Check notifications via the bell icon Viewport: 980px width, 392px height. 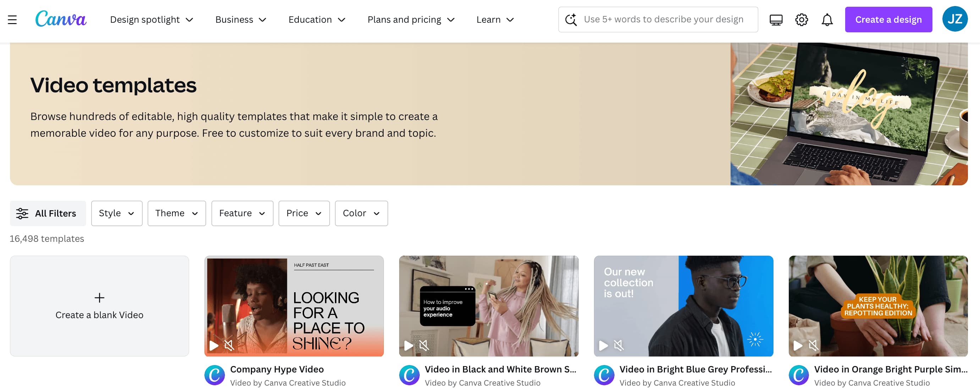coord(826,20)
